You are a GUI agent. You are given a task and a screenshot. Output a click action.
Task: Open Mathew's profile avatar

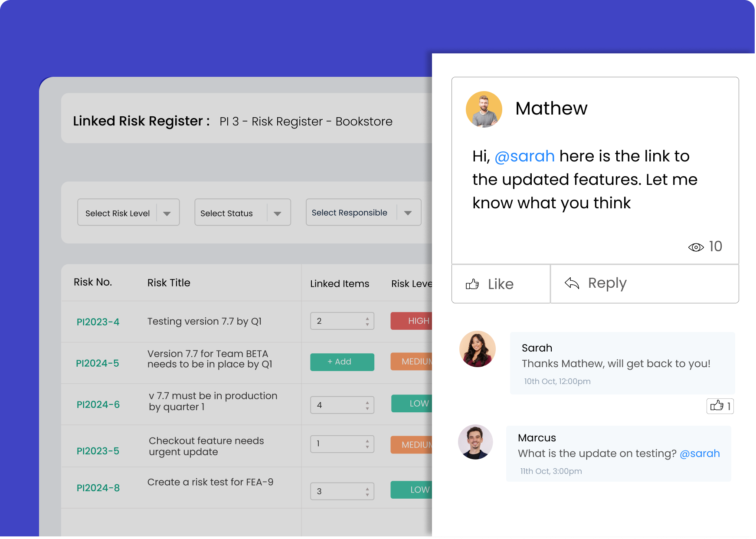(x=484, y=109)
